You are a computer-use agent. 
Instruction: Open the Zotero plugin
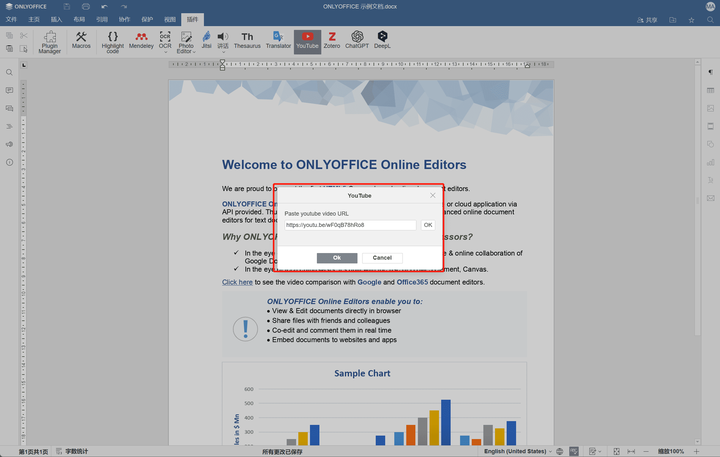(x=331, y=40)
